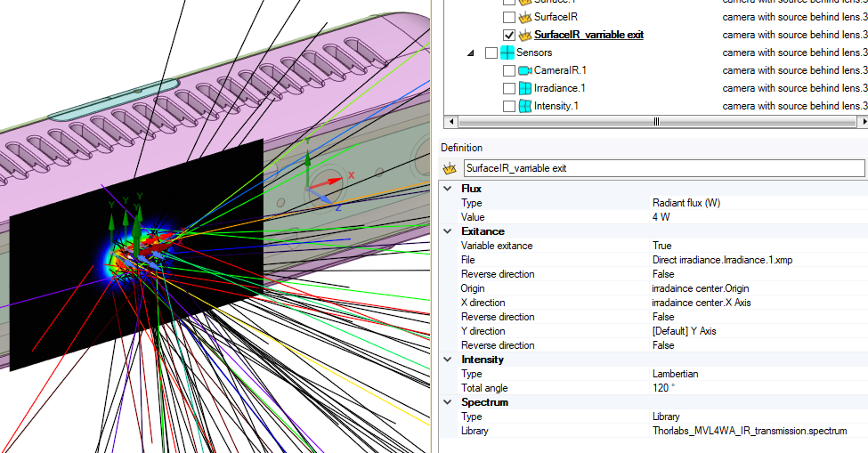Uncheck the SurfaceIR_varriable exit checkbox
This screenshot has height=453, width=868.
508,35
